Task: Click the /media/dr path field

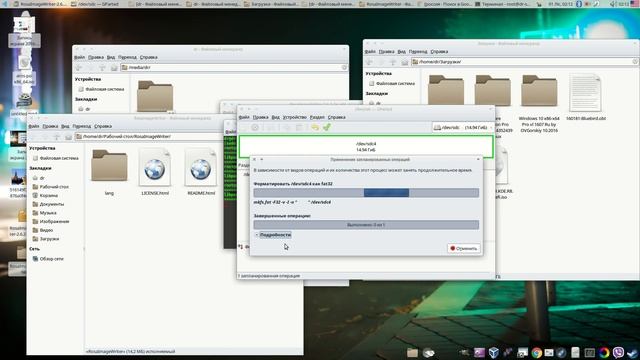Action: click(234, 67)
